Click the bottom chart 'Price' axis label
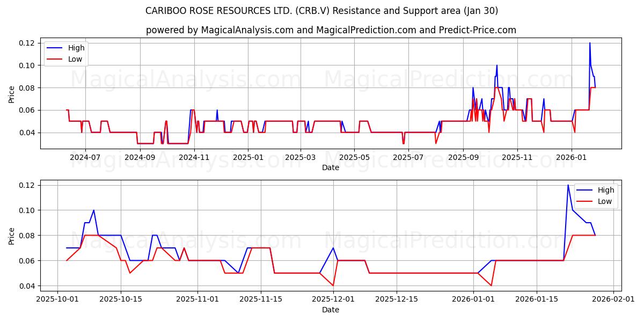The image size is (644, 322). click(12, 236)
